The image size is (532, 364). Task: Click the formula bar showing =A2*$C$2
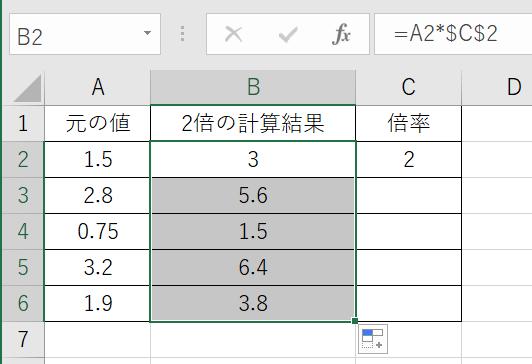[453, 34]
